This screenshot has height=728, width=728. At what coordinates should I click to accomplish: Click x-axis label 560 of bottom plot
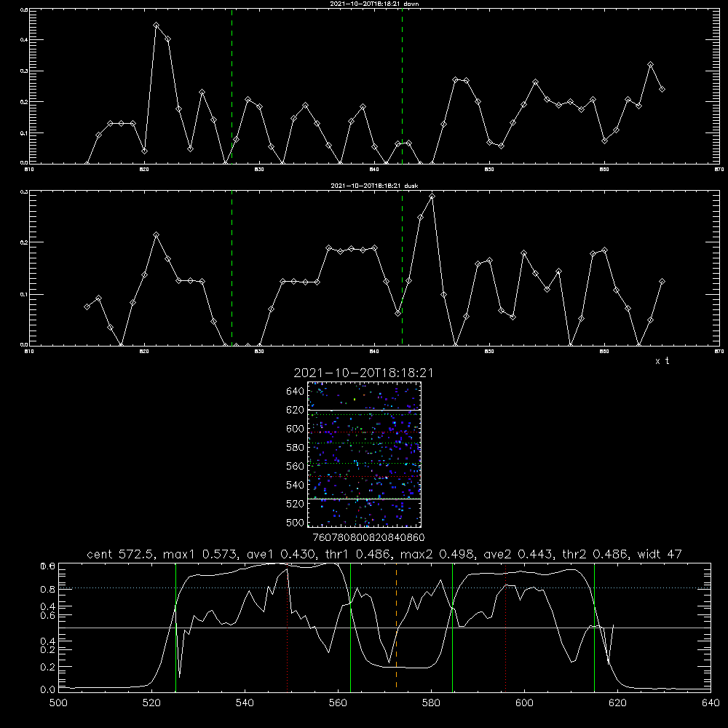[x=338, y=703]
